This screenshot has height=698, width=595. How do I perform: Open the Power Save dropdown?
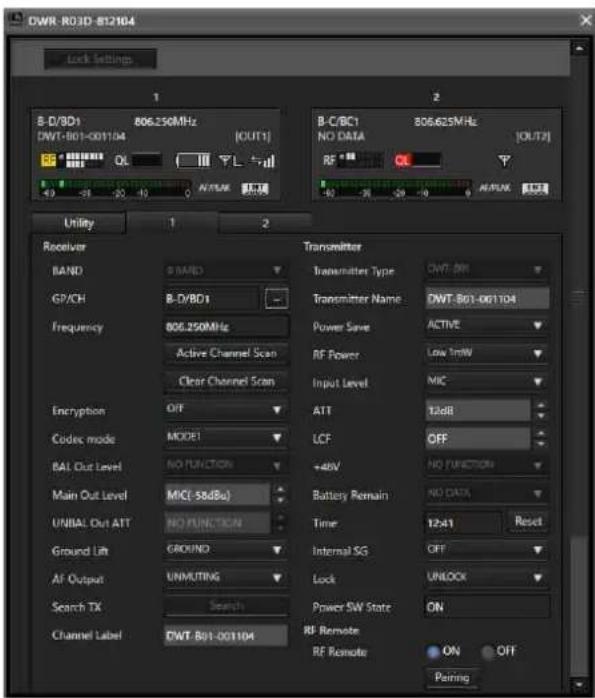pyautogui.click(x=486, y=325)
